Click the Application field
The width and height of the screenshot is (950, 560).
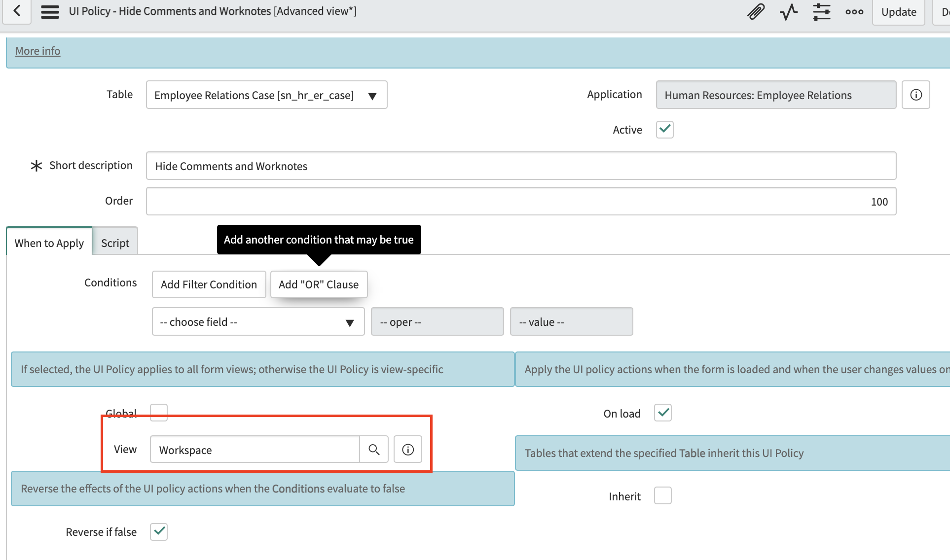[x=776, y=95]
